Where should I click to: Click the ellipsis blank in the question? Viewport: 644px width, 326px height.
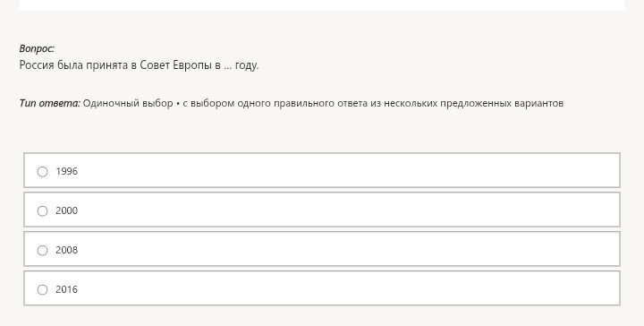coord(227,68)
